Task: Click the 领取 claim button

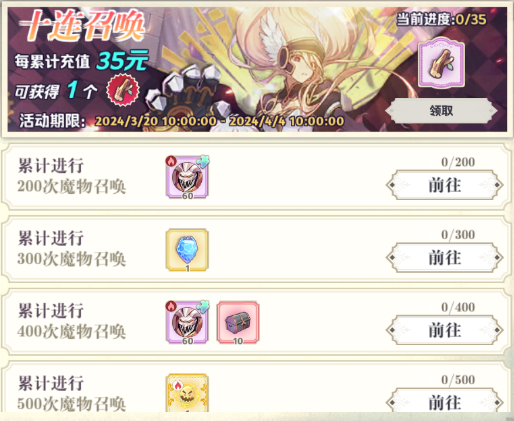Action: click(x=441, y=111)
